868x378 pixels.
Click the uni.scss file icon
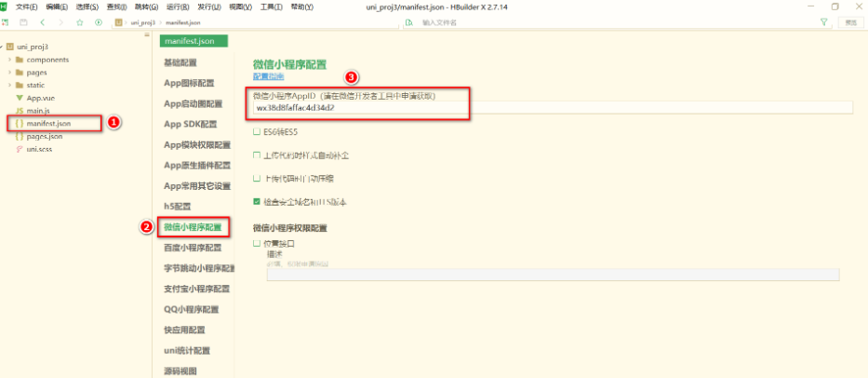click(20, 149)
